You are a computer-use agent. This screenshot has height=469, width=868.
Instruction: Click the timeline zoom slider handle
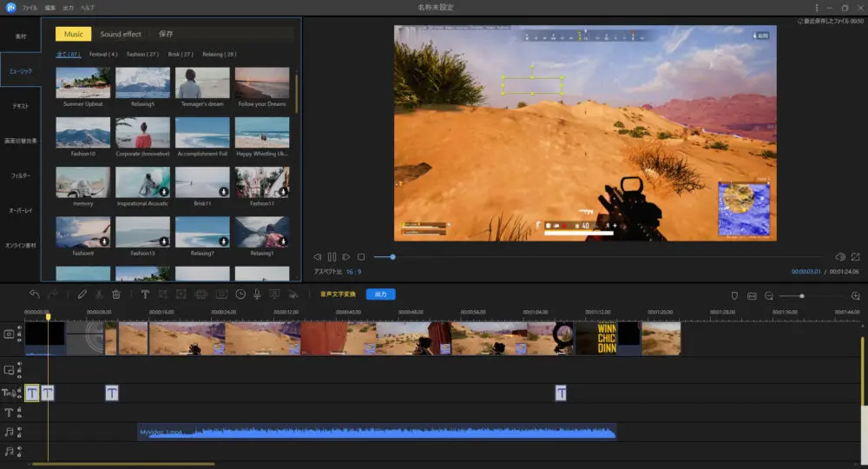click(801, 296)
